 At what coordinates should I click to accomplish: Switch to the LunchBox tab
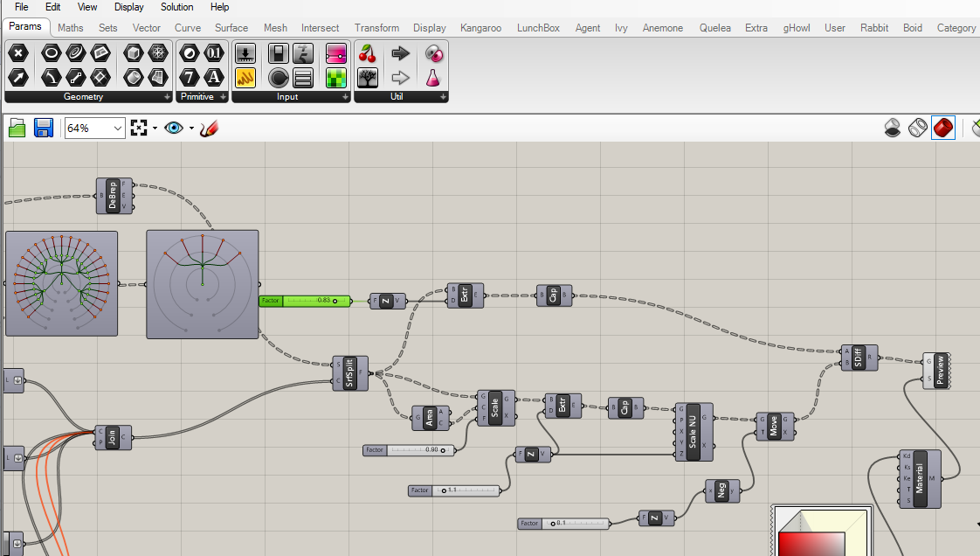click(538, 27)
